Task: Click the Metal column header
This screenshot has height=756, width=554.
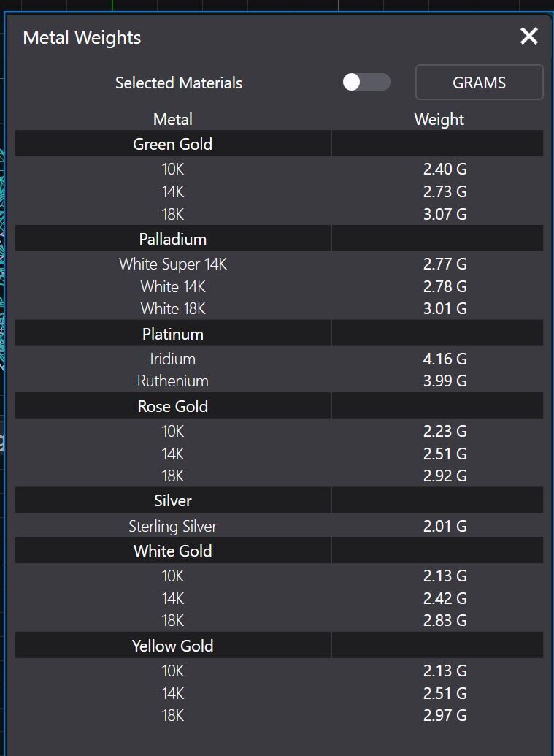Action: [x=173, y=119]
